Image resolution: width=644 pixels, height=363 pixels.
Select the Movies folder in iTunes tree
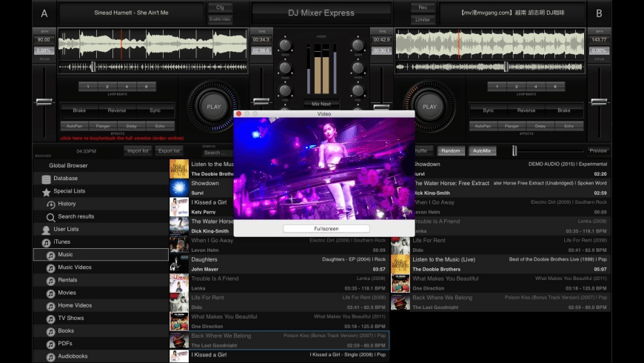[x=67, y=293]
